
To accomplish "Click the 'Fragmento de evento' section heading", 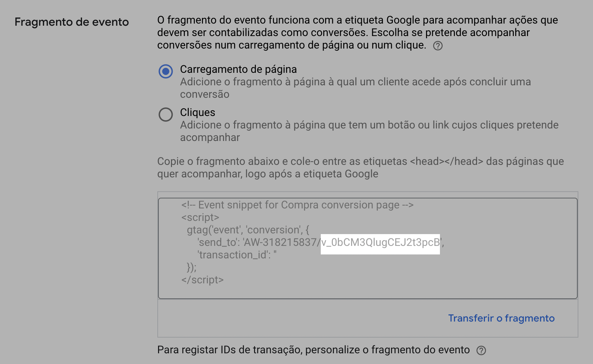I will click(x=72, y=22).
